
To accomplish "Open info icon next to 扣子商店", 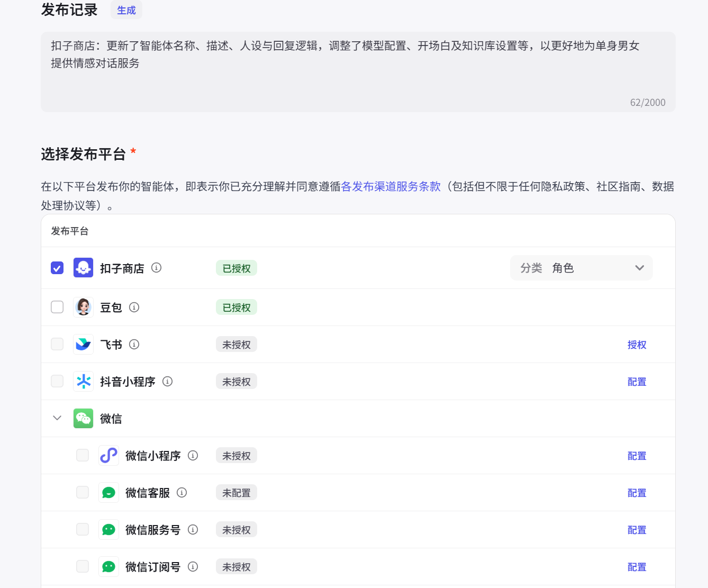I will pyautogui.click(x=156, y=268).
